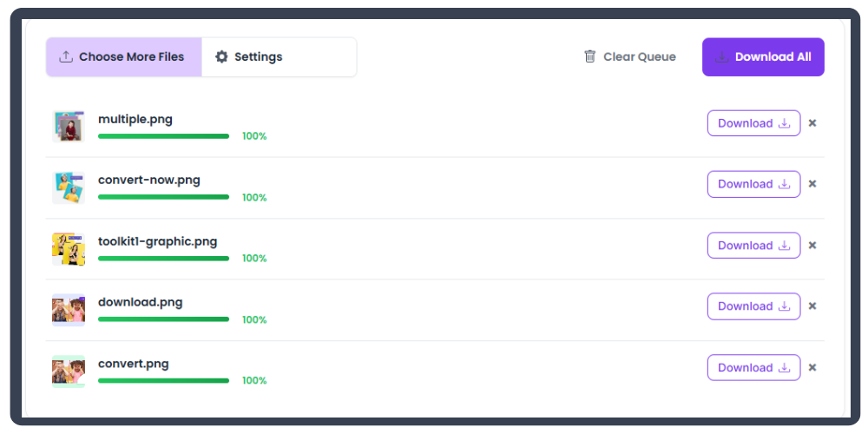The image size is (868, 434).
Task: Download the convert-now.png file
Action: point(753,184)
